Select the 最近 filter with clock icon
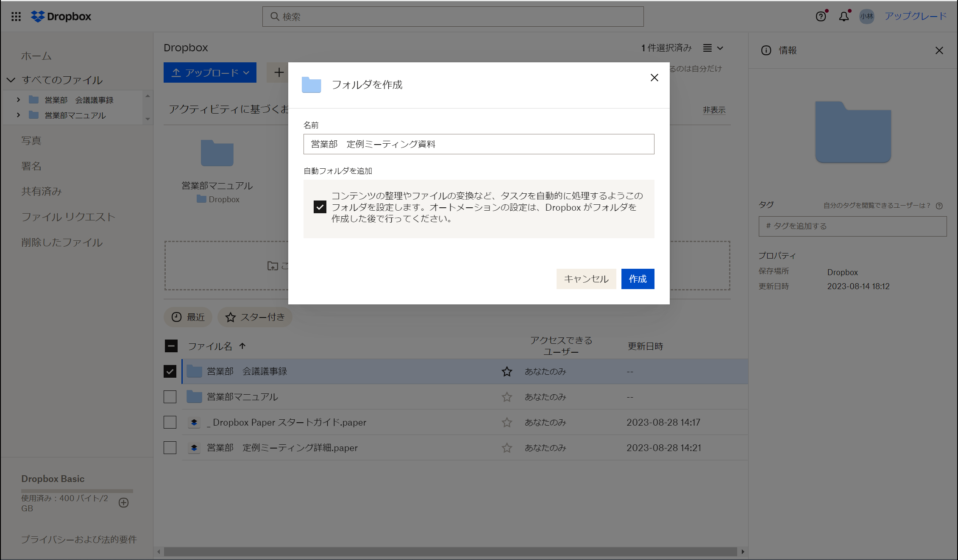The width and height of the screenshot is (958, 560). pyautogui.click(x=188, y=317)
